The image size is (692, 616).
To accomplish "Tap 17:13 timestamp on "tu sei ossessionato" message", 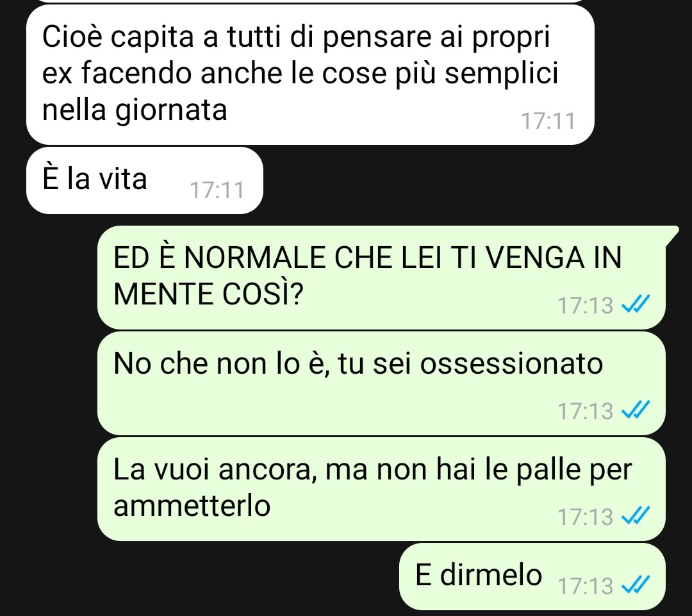I will [x=586, y=411].
